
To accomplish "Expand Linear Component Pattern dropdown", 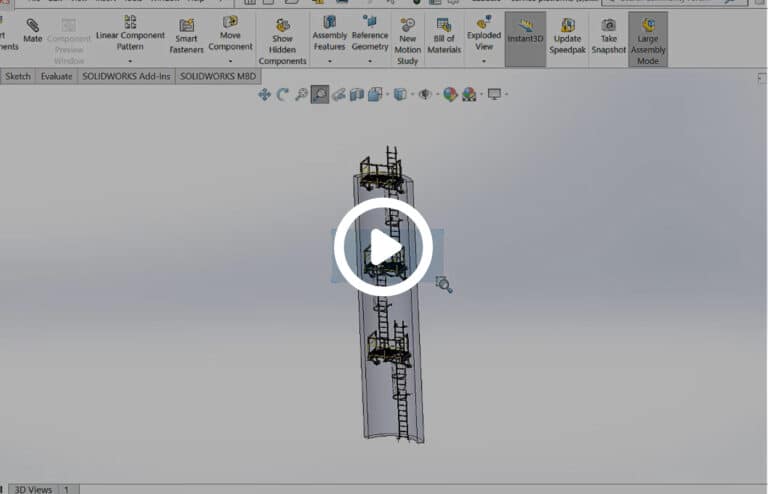I will (x=130, y=61).
